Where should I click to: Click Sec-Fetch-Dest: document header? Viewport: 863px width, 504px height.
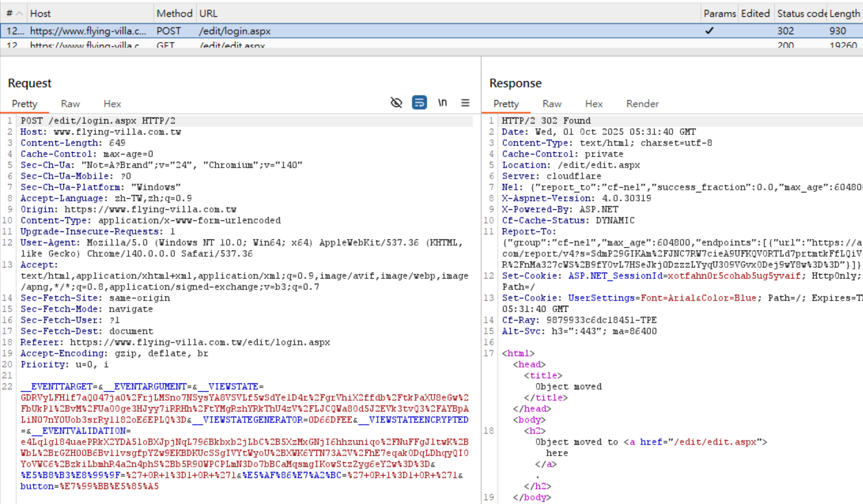pyautogui.click(x=87, y=331)
